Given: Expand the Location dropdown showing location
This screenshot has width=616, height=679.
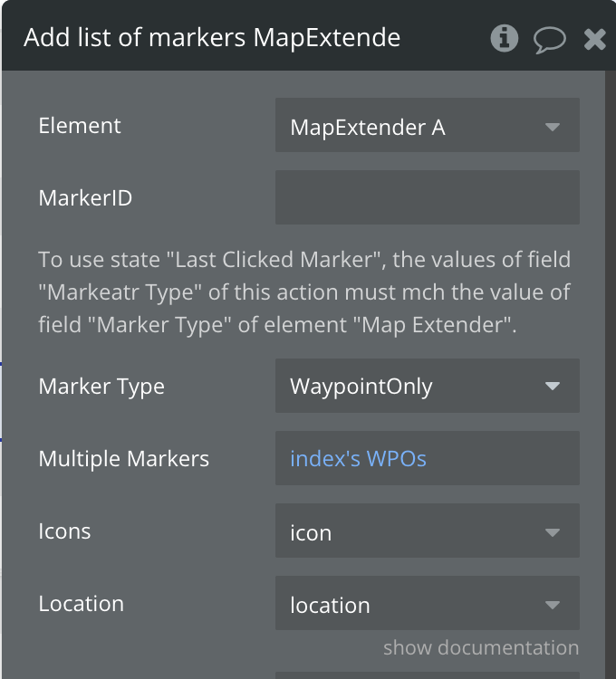Looking at the screenshot, I should click(427, 605).
